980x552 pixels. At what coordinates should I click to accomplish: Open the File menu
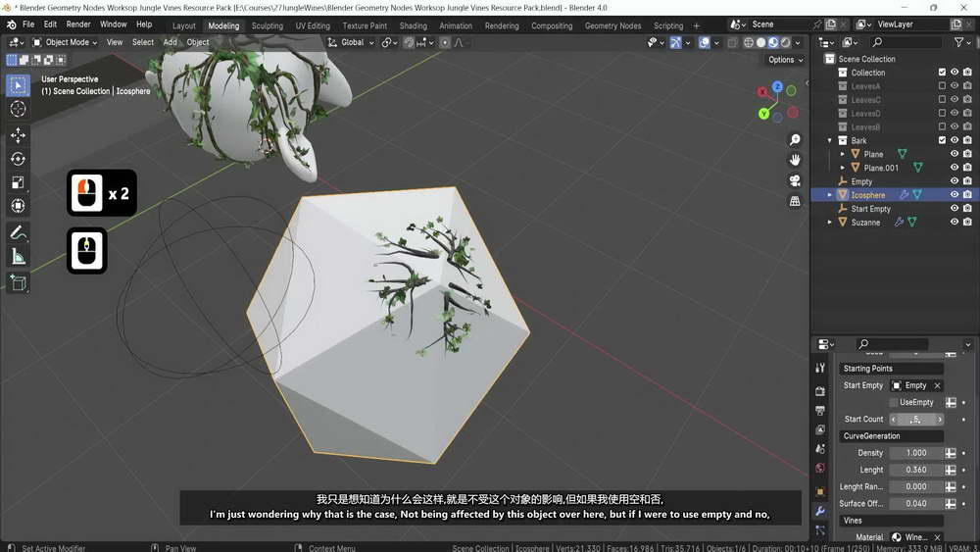(28, 25)
